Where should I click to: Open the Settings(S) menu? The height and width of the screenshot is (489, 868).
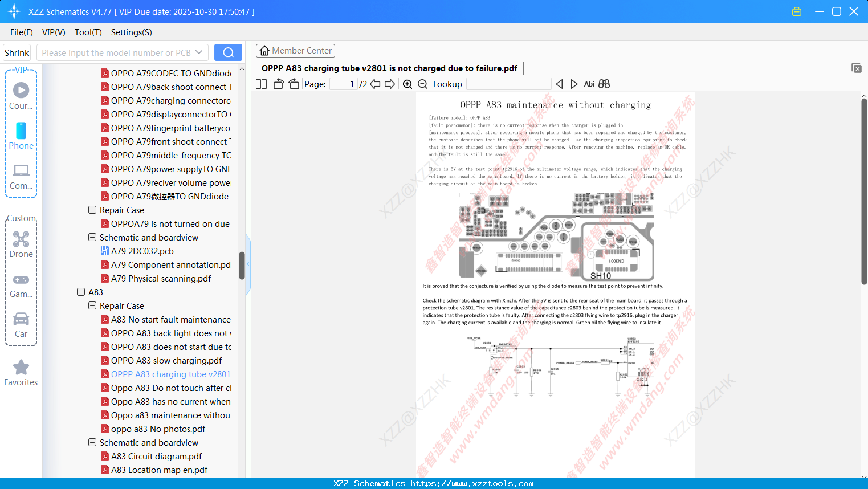click(x=132, y=32)
